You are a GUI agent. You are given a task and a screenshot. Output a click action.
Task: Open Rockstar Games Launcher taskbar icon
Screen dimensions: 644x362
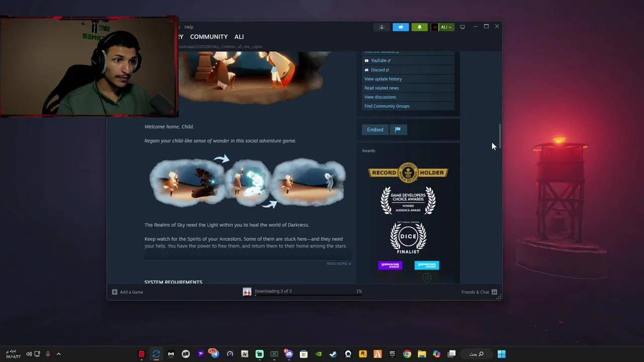click(x=363, y=354)
